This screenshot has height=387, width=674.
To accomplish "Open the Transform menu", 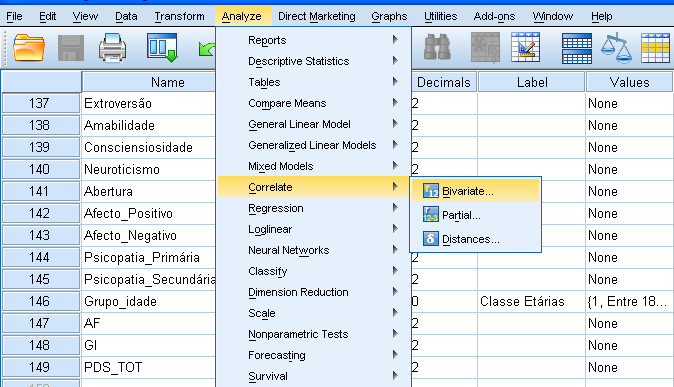I will [179, 16].
